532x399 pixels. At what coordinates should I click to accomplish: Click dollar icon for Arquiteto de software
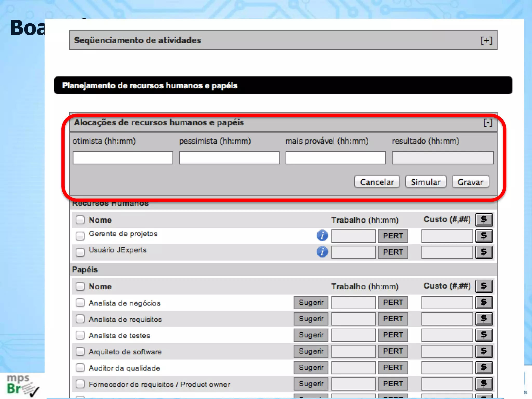[484, 351]
